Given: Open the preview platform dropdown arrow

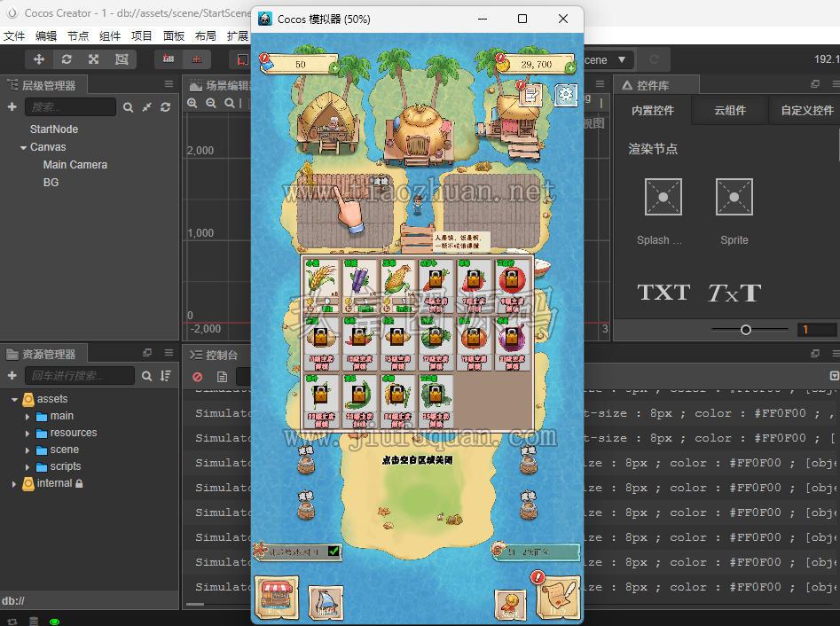Looking at the screenshot, I should (622, 59).
